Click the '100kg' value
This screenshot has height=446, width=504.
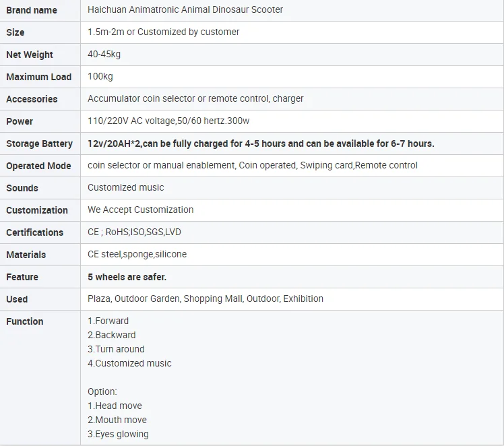click(100, 76)
